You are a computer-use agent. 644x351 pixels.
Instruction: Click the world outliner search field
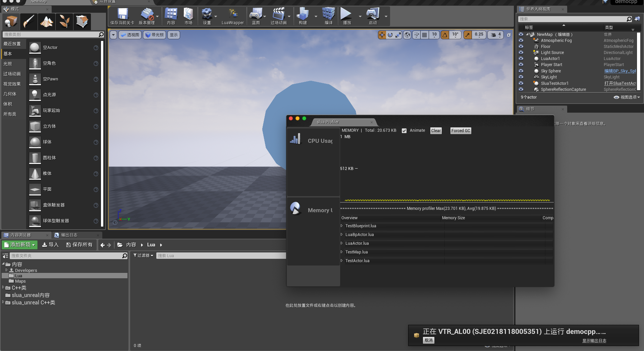pos(574,19)
